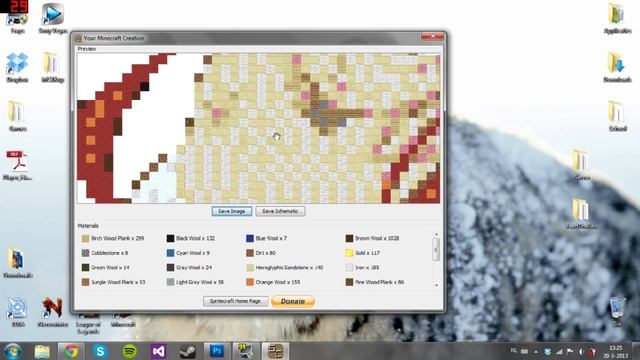Click the 'Blue Wool x 7' label
The image size is (640, 360).
[x=271, y=238]
